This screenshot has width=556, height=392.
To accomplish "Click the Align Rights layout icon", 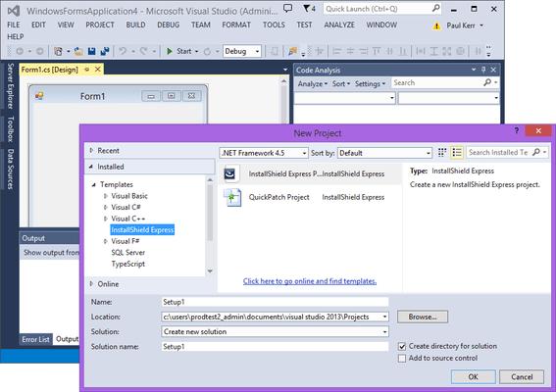I will pyautogui.click(x=364, y=52).
